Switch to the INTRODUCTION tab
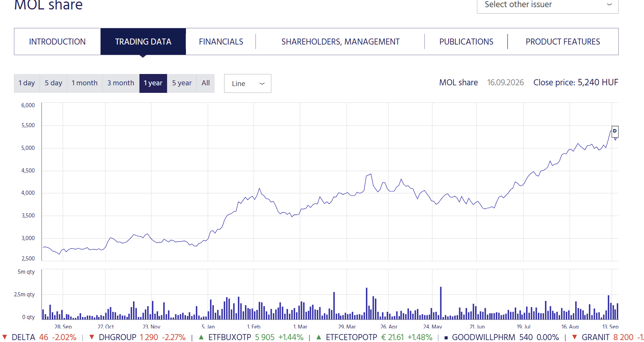 57,42
